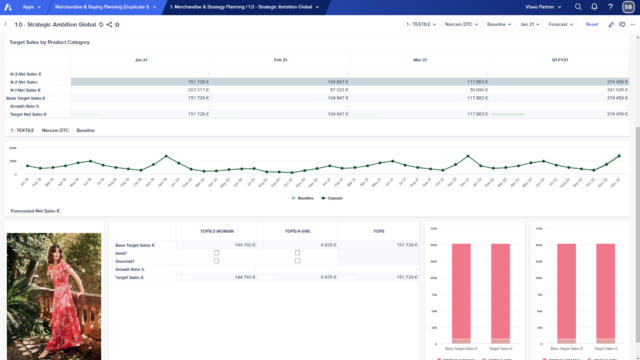Edit page with the pencil icon
640x360 pixels.
[611, 24]
